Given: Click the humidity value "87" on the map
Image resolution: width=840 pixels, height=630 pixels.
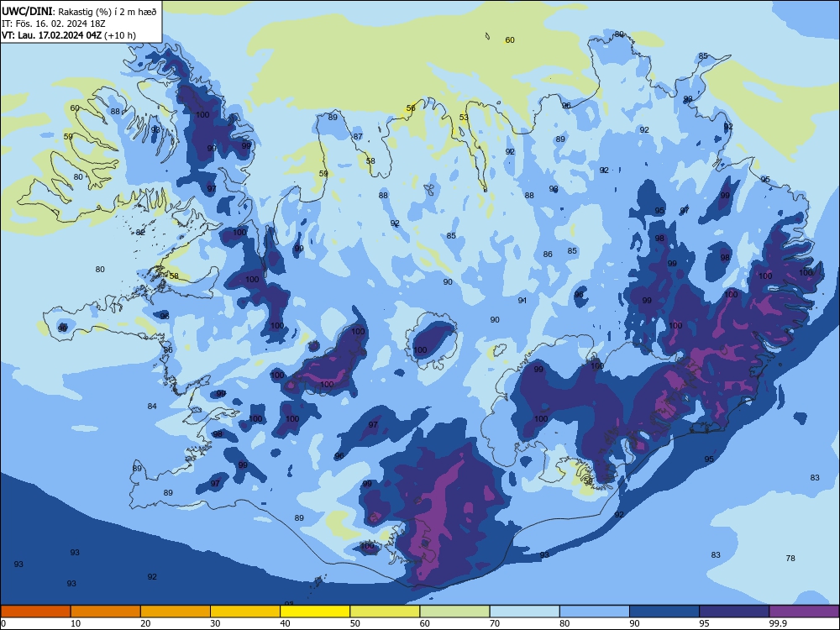Looking at the screenshot, I should 358,137.
